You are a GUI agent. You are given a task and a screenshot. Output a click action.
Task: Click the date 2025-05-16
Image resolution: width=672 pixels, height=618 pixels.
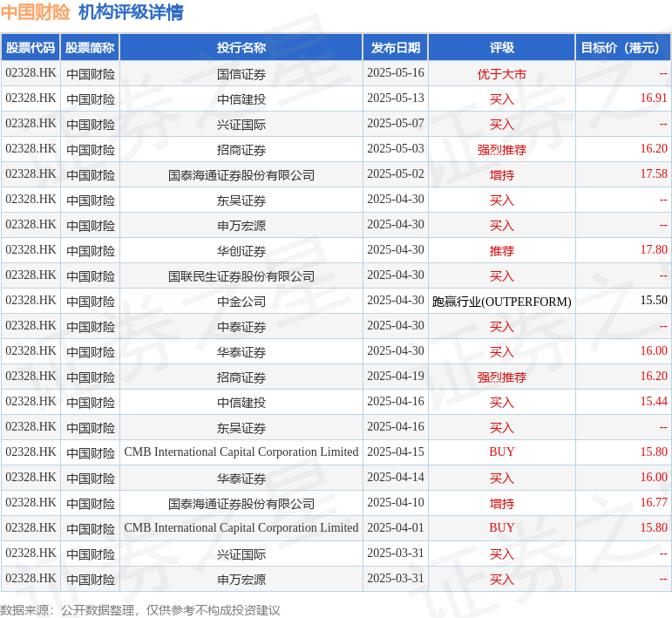pos(396,73)
